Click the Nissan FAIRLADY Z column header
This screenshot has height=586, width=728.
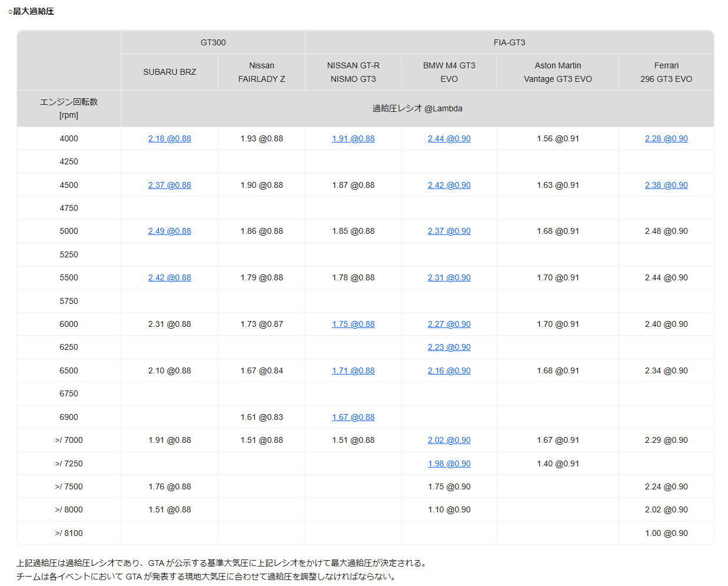[x=262, y=72]
